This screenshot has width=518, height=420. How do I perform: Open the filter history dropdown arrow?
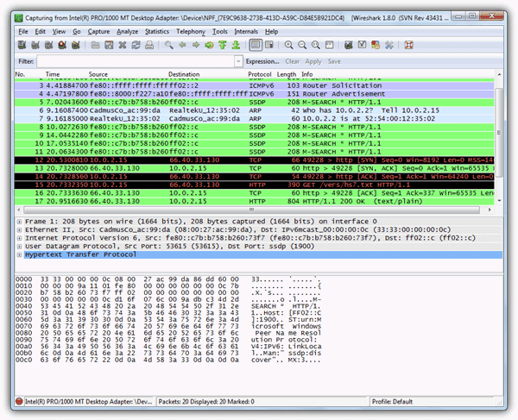(238, 61)
